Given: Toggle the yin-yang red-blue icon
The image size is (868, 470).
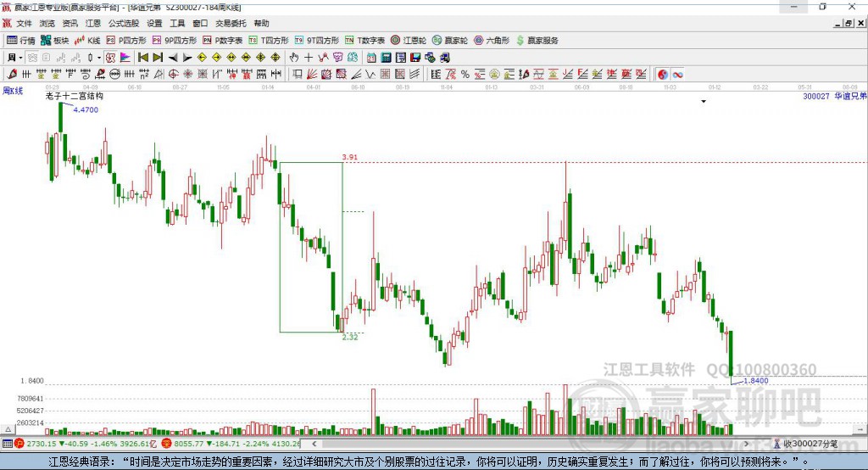Looking at the screenshot, I should tap(663, 75).
